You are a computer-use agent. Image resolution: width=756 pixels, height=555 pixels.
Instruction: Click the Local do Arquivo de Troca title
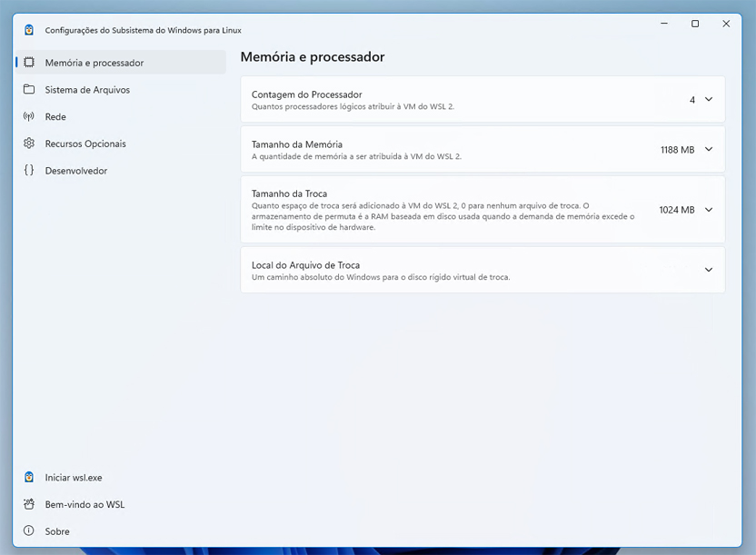point(305,265)
